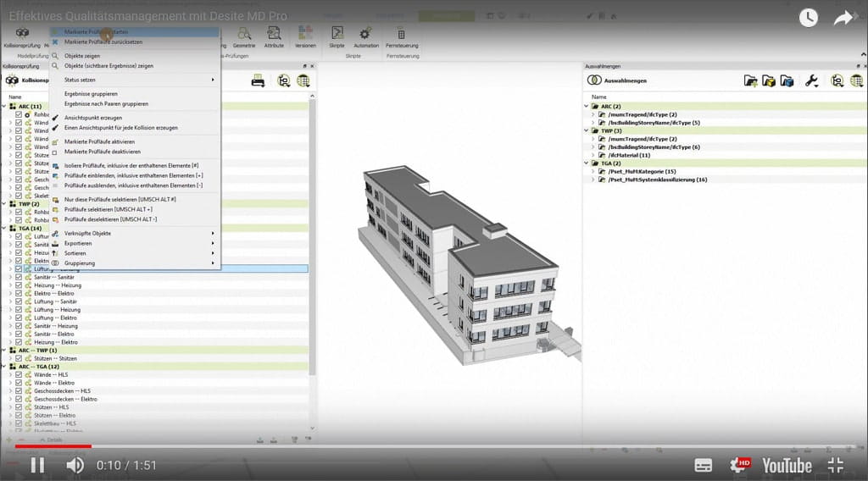The image size is (868, 481).
Task: Click the print icon in Kollisionsprüfung panel
Action: pyautogui.click(x=258, y=80)
